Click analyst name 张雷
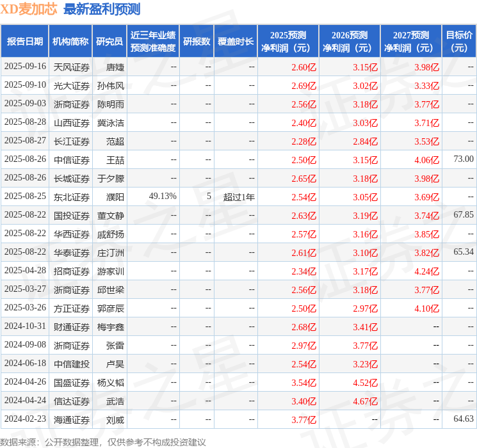 pos(115,346)
